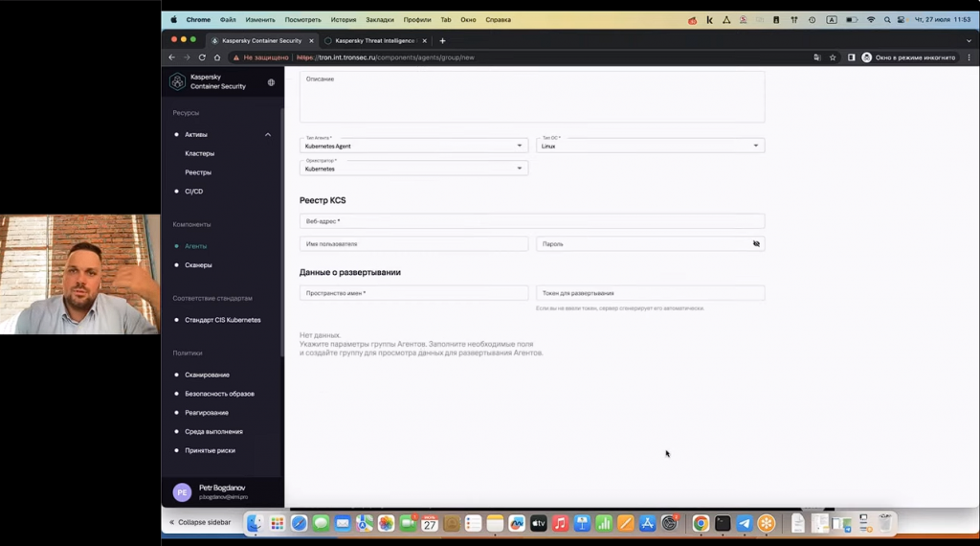Click the Kaspersky Container Security logo
This screenshot has height=546, width=980.
[177, 81]
